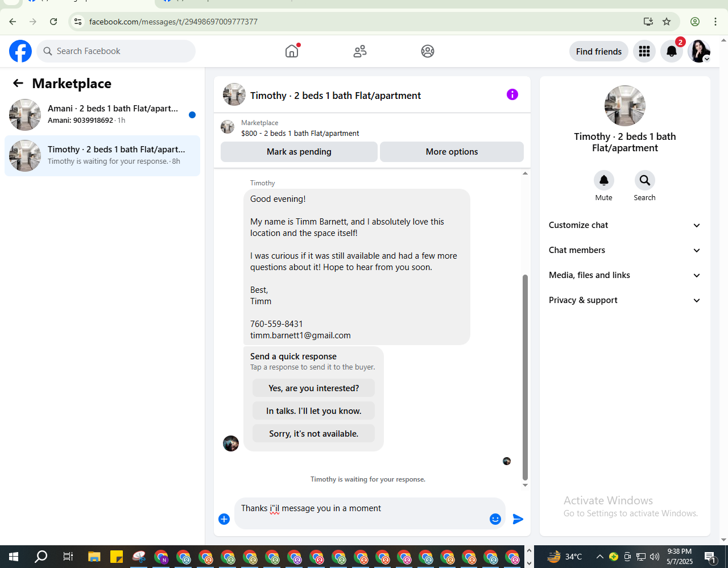Show hidden tray icons chevron
Screen dimensions: 728x568
[x=599, y=557]
